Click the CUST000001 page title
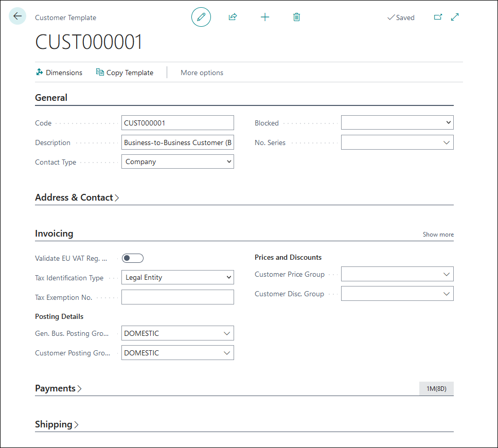This screenshot has width=498, height=448. (x=88, y=42)
